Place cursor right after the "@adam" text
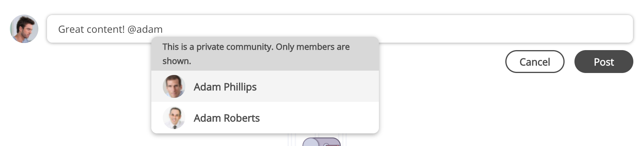This screenshot has height=146, width=644. click(x=164, y=29)
